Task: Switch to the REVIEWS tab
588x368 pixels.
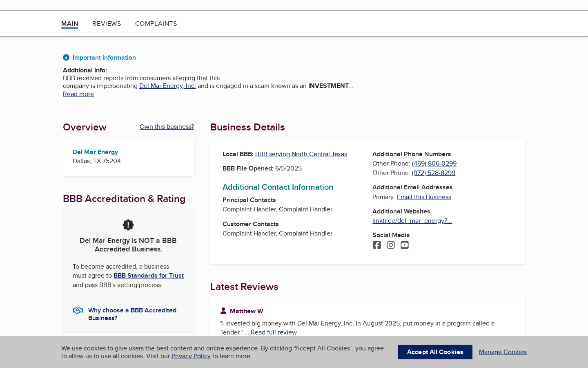Action: pos(107,24)
